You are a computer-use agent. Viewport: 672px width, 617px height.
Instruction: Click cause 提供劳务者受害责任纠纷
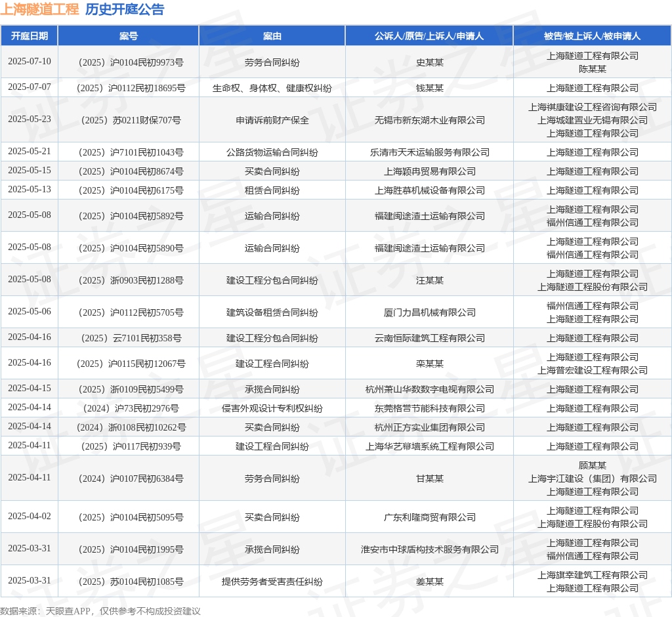coord(272,582)
